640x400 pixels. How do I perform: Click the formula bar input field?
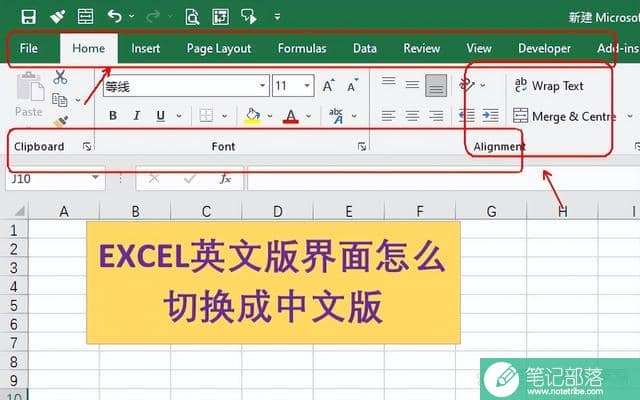(443, 179)
